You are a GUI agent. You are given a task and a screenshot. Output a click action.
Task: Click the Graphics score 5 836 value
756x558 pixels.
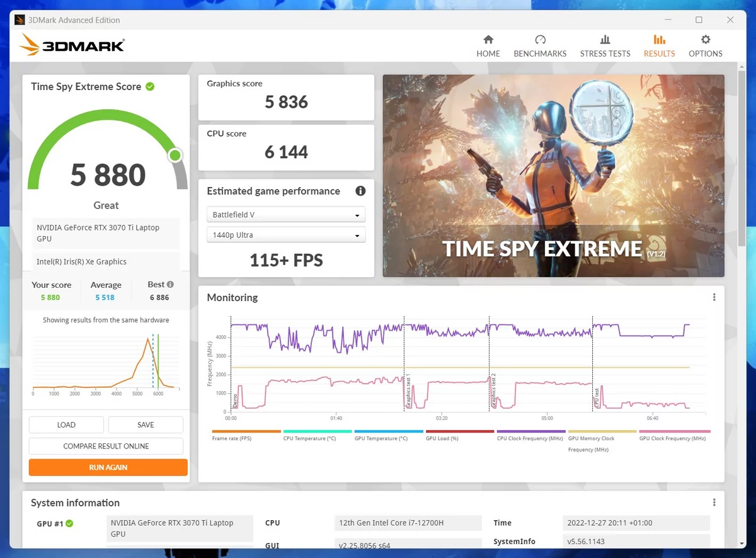[x=286, y=102]
